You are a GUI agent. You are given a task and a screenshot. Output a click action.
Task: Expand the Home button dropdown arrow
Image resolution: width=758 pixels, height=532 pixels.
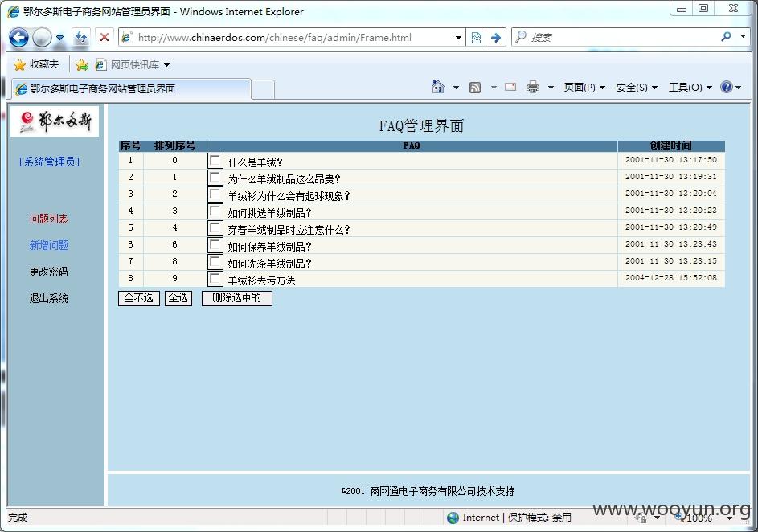tap(456, 88)
